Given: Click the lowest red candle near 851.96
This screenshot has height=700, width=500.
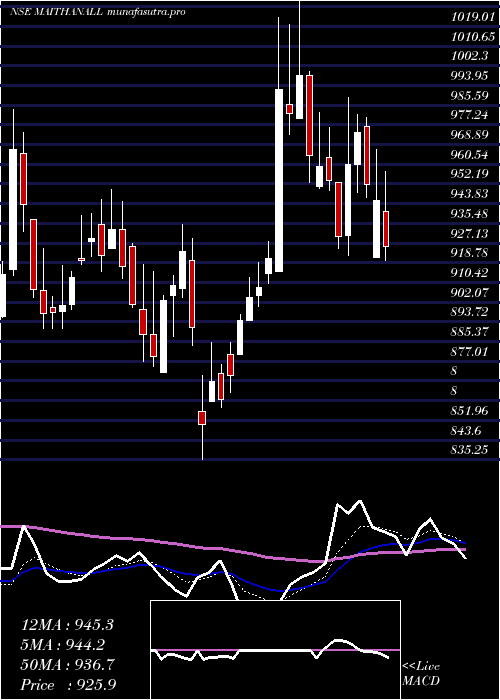Looking at the screenshot, I should 202,418.
